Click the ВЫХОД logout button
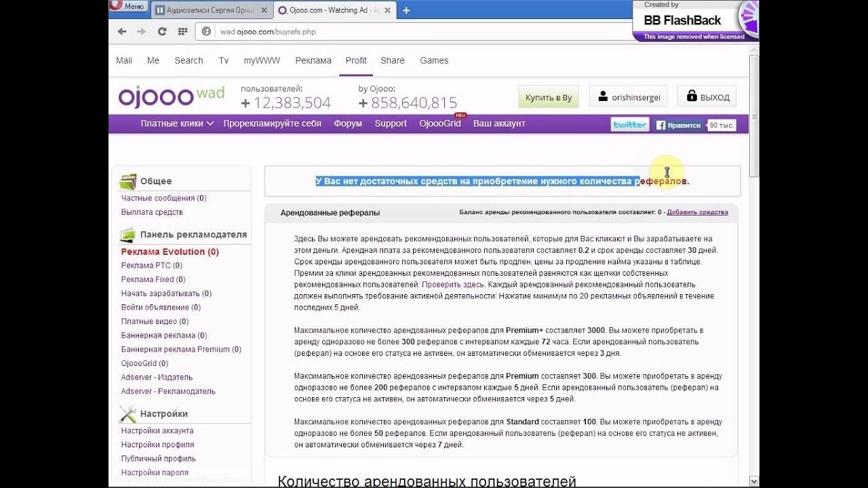Image resolution: width=868 pixels, height=488 pixels. point(707,97)
